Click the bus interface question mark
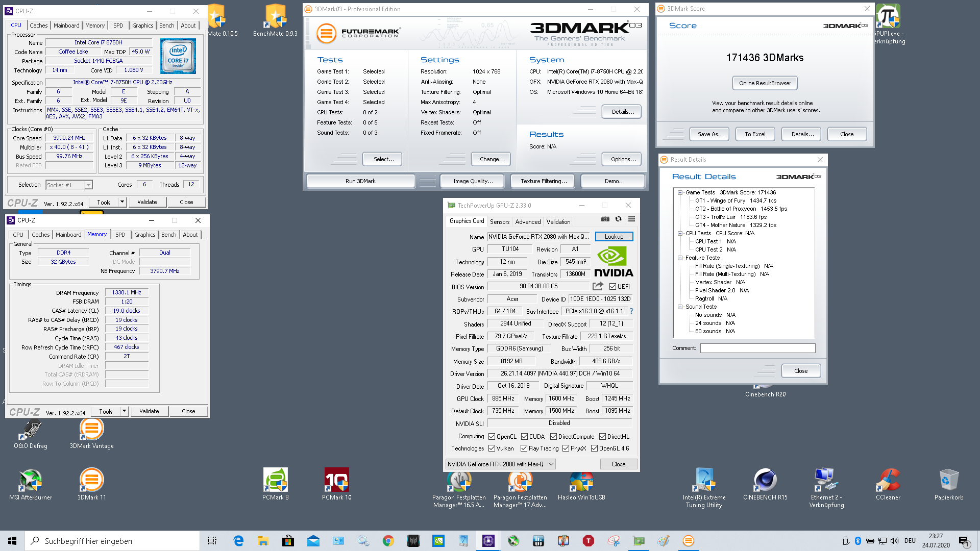 tap(631, 311)
